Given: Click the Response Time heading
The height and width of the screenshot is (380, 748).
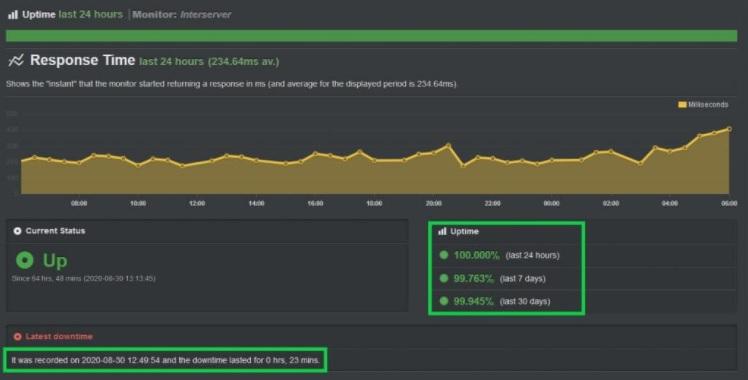Looking at the screenshot, I should 83,61.
